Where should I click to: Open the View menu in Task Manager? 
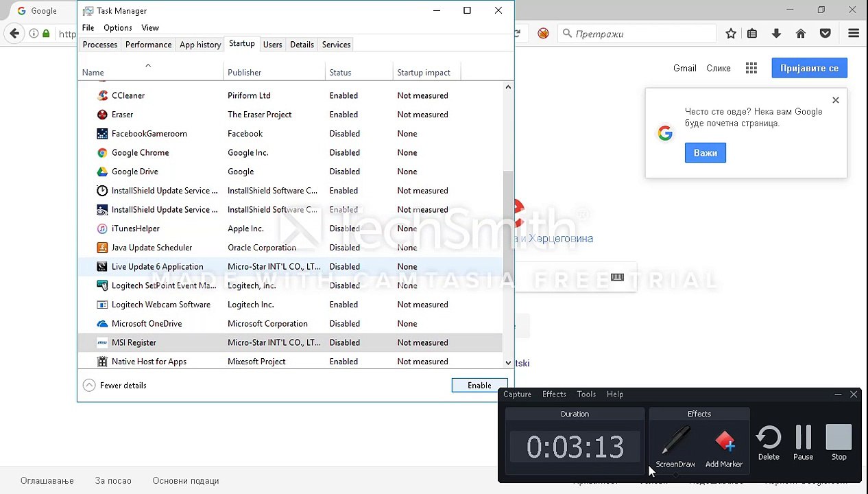coord(150,27)
